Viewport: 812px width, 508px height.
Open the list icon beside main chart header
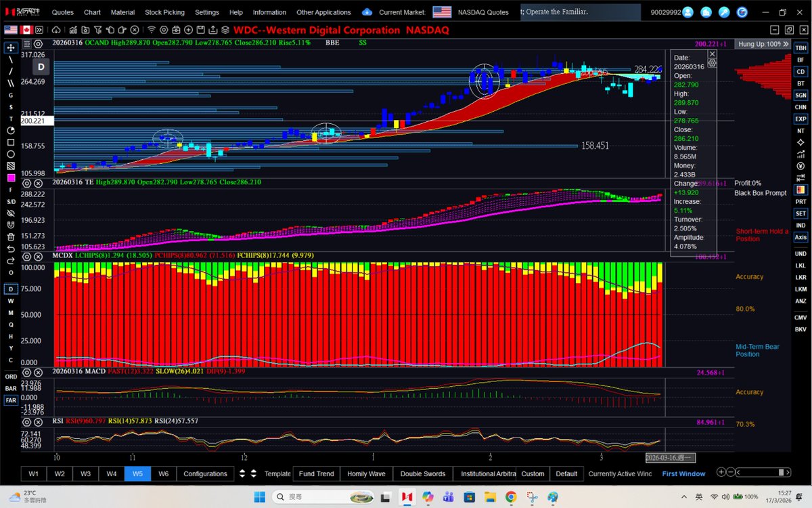pos(28,43)
